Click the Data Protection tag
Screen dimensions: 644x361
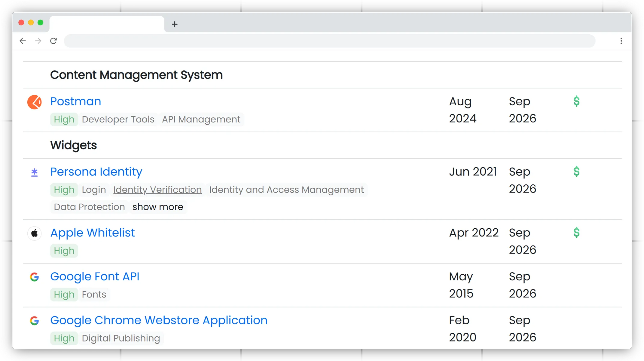coord(89,207)
